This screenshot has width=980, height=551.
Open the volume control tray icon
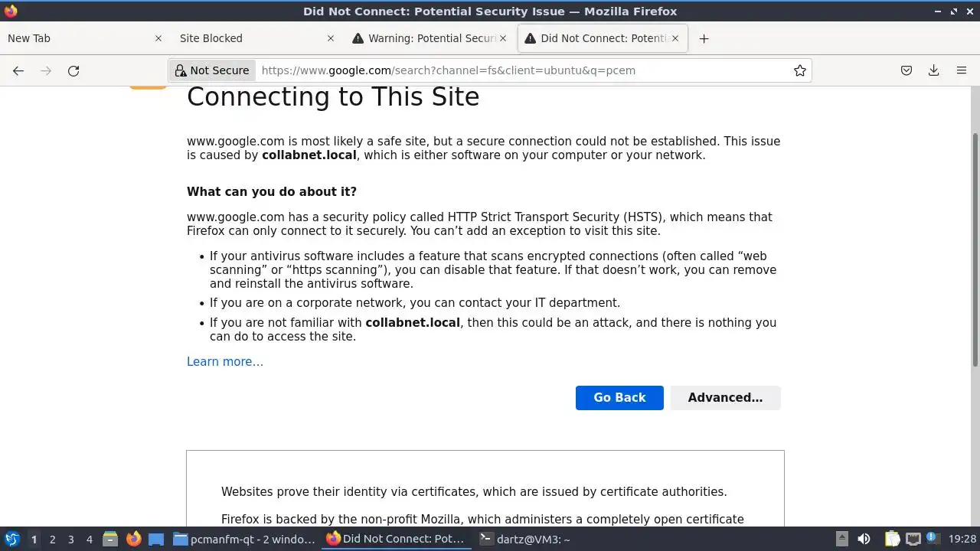coord(864,539)
